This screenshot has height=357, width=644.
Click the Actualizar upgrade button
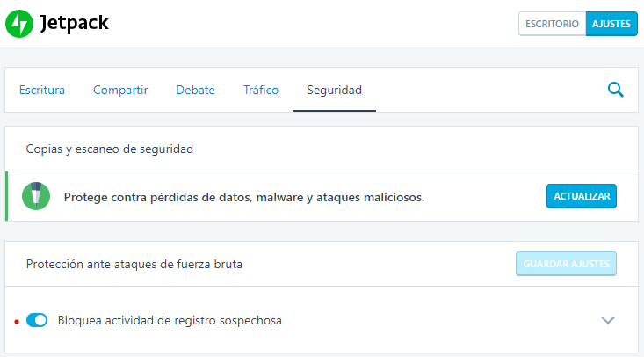pyautogui.click(x=581, y=196)
